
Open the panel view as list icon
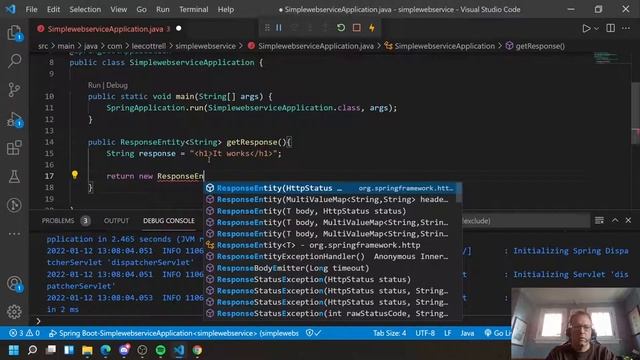click(599, 220)
